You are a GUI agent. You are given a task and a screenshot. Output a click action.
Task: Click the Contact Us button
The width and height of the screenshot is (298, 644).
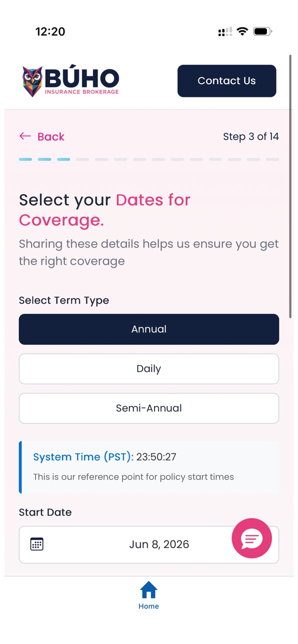pyautogui.click(x=227, y=81)
